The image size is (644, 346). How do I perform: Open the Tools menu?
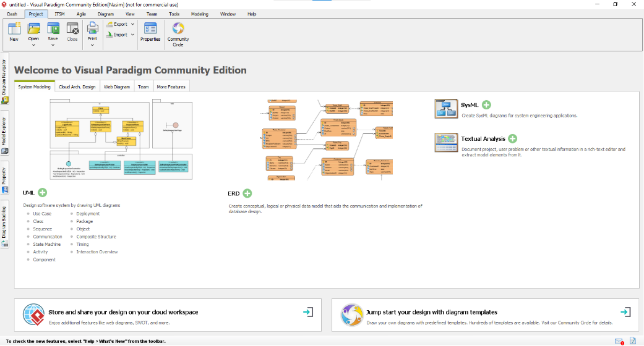pyautogui.click(x=174, y=14)
